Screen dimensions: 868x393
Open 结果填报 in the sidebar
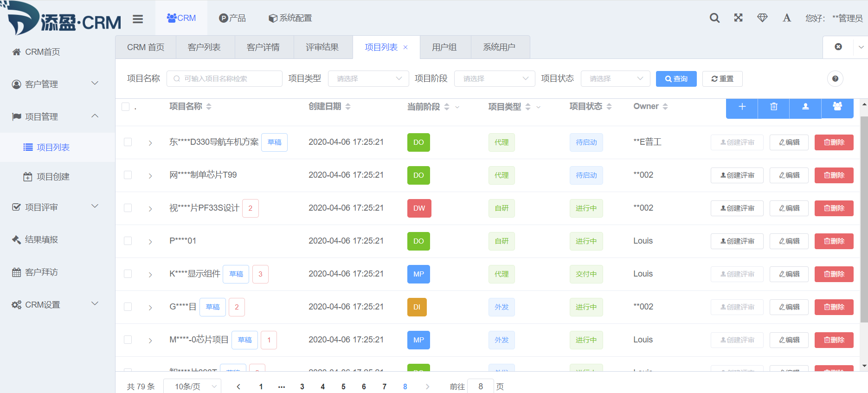point(58,240)
